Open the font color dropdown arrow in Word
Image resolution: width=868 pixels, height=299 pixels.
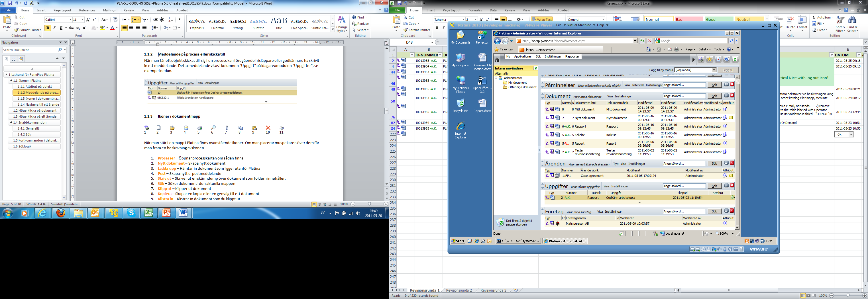click(x=117, y=28)
